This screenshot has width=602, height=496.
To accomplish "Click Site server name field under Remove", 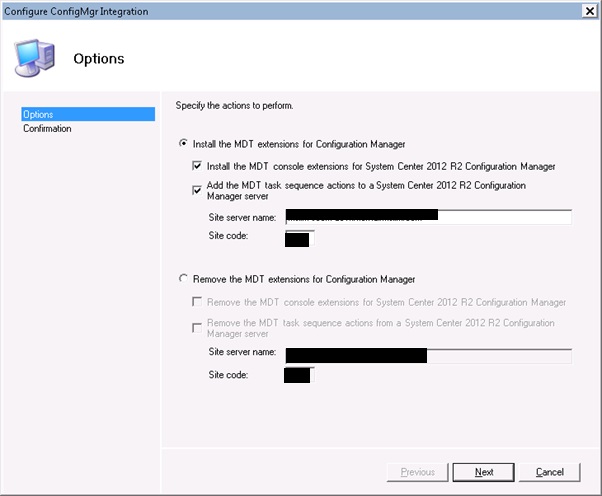I will 427,355.
